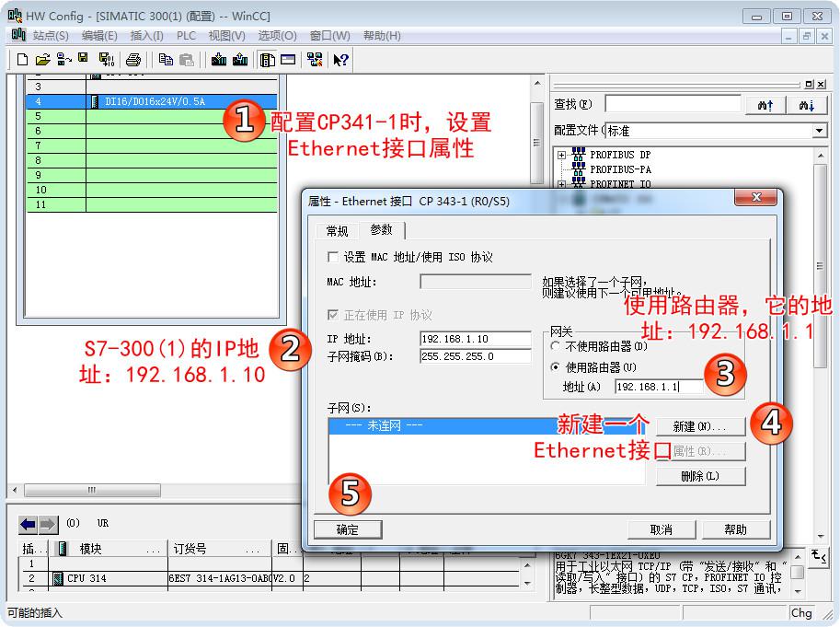
Task: Confirm with the 确定 button
Action: (x=348, y=529)
